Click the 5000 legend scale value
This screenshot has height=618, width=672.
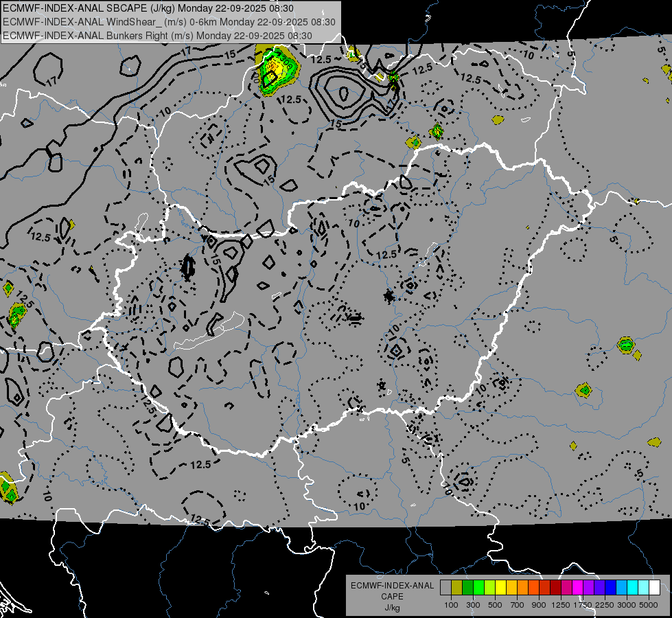click(649, 604)
